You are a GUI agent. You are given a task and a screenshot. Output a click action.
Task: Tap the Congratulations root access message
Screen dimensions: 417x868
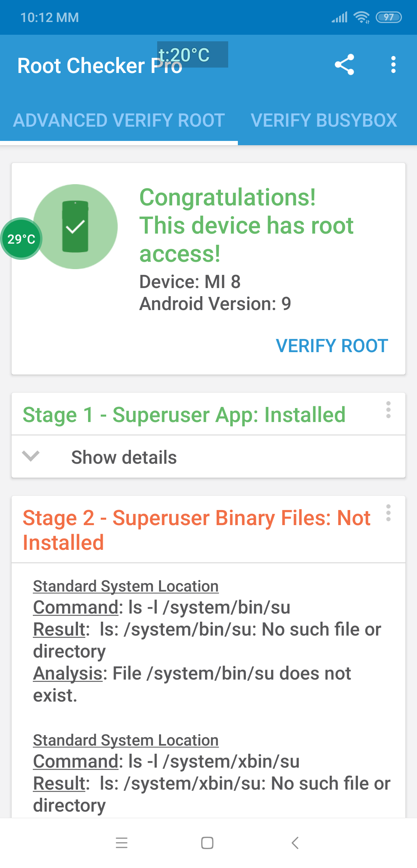click(246, 225)
